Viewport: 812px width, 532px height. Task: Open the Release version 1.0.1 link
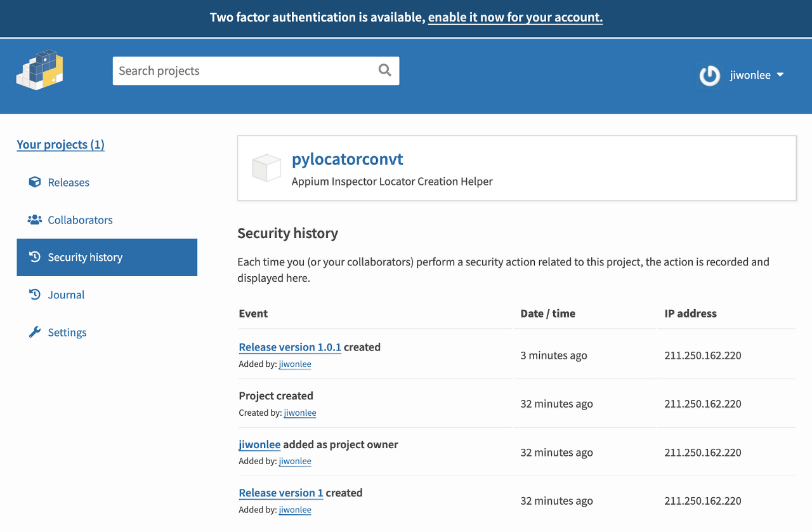coord(290,347)
